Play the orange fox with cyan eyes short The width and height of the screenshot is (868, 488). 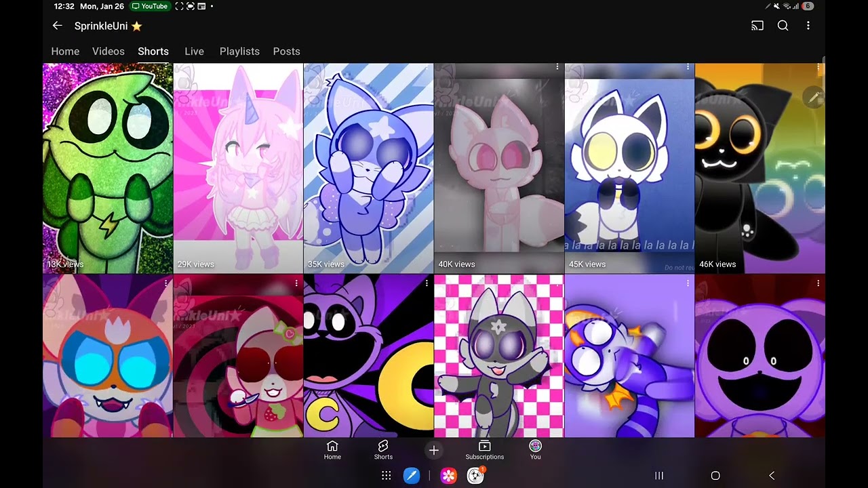[x=108, y=356]
